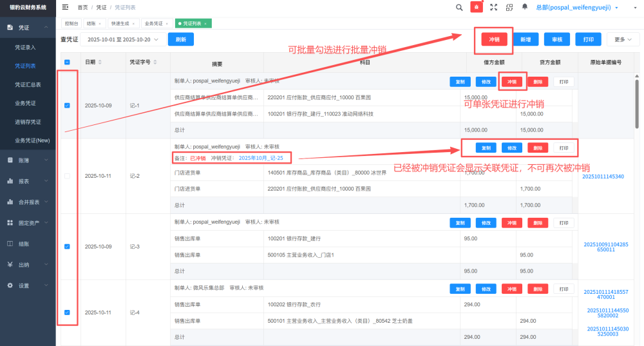Image resolution: width=644 pixels, height=346 pixels.
Task: Close the 结账 tab with its x
Action: point(100,24)
